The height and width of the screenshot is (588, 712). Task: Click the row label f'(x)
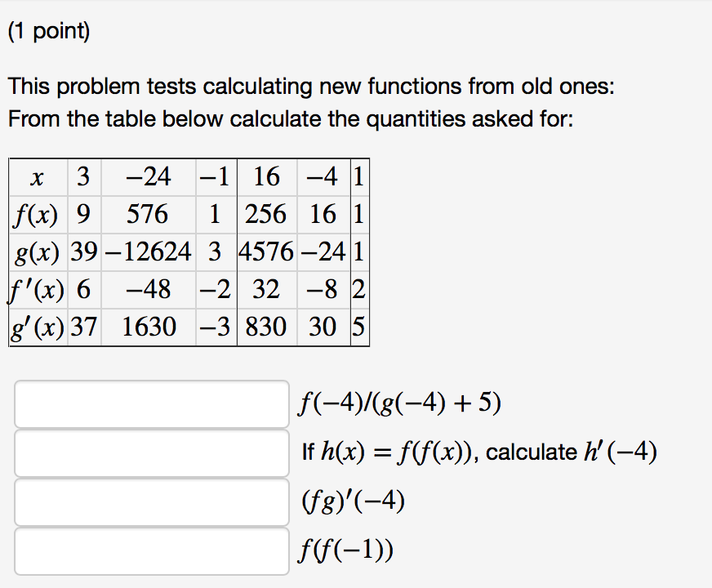[x=36, y=289]
